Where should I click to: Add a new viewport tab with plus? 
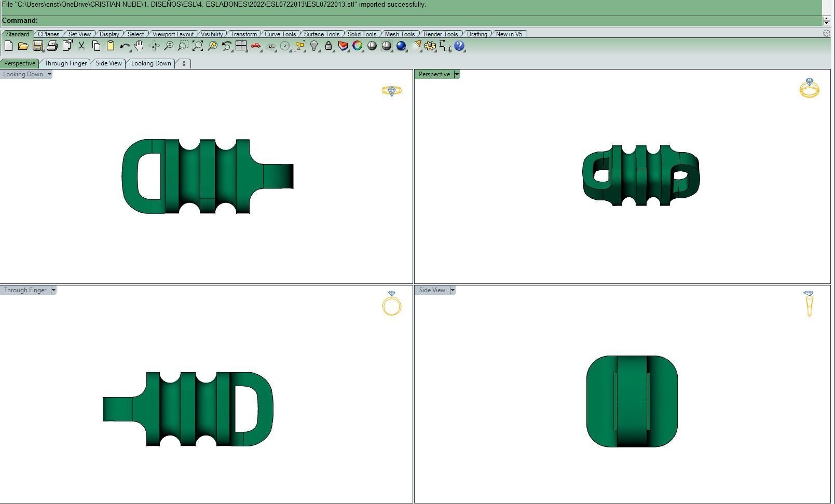(x=184, y=63)
